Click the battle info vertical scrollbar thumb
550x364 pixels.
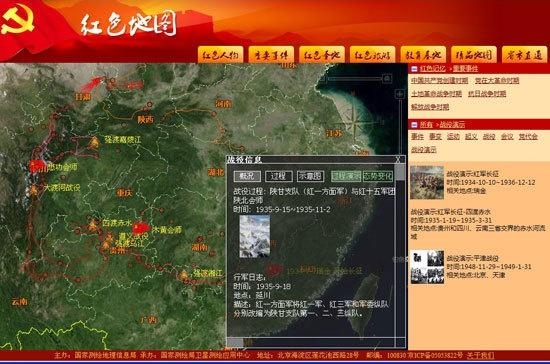point(400,173)
